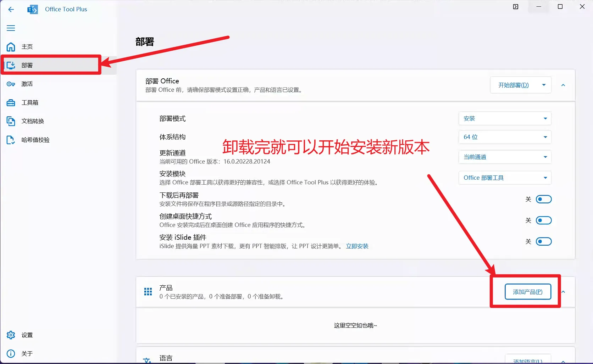The width and height of the screenshot is (593, 364).
Task: Open the 体系结构 dropdown showing 64 位
Action: pyautogui.click(x=505, y=137)
